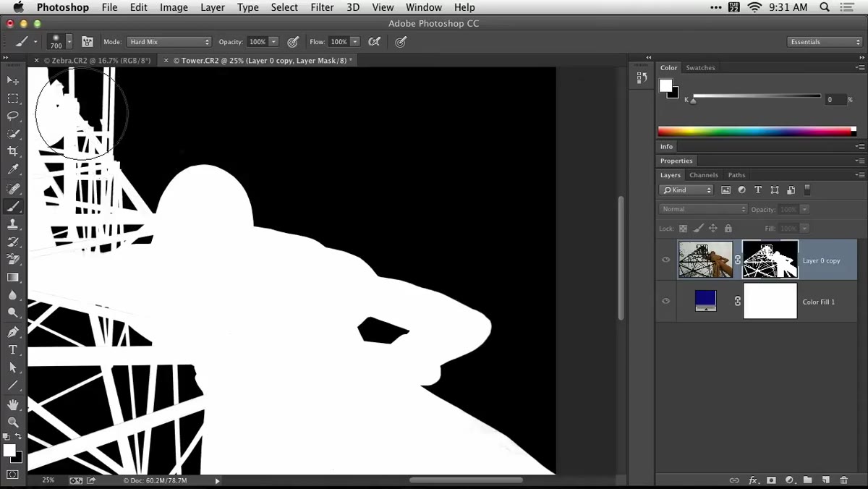Select Layer 0 copy mask thumbnail

770,260
